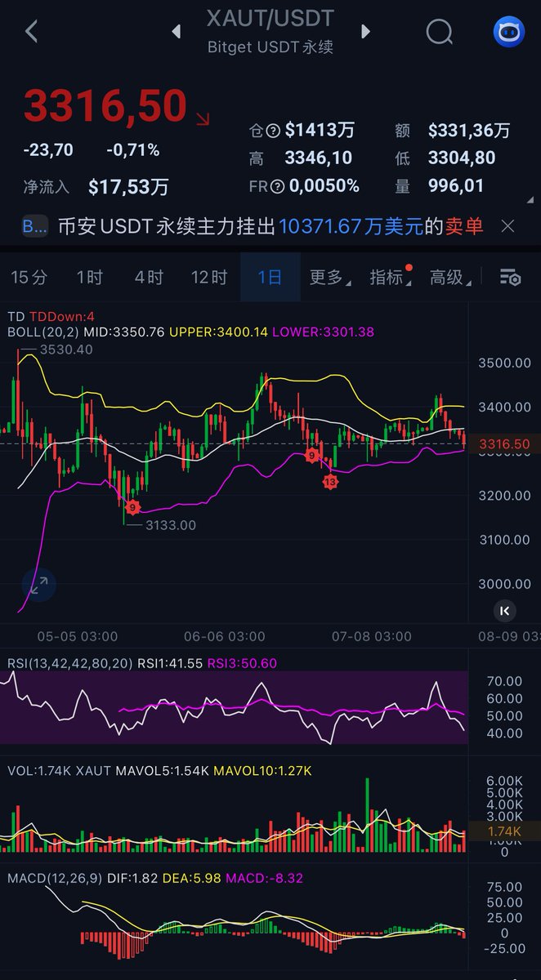The width and height of the screenshot is (541, 980).
Task: Tap the 3316.50 price tag on axis
Action: 504,443
